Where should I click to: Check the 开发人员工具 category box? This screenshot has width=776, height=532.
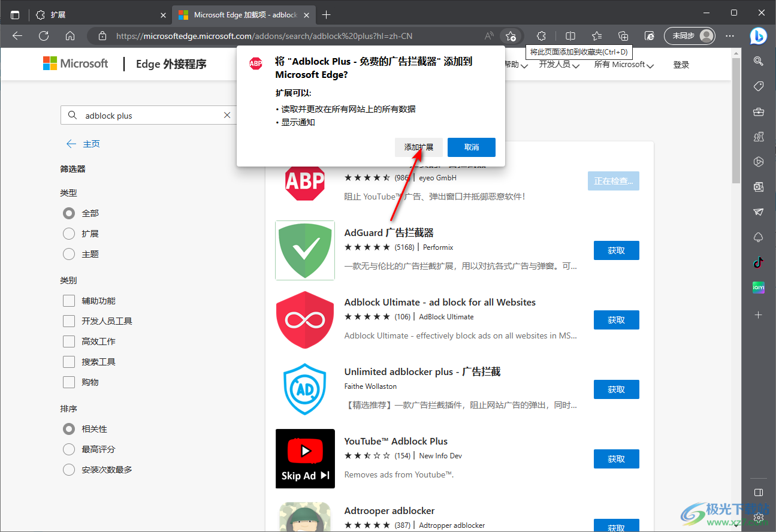pos(69,321)
